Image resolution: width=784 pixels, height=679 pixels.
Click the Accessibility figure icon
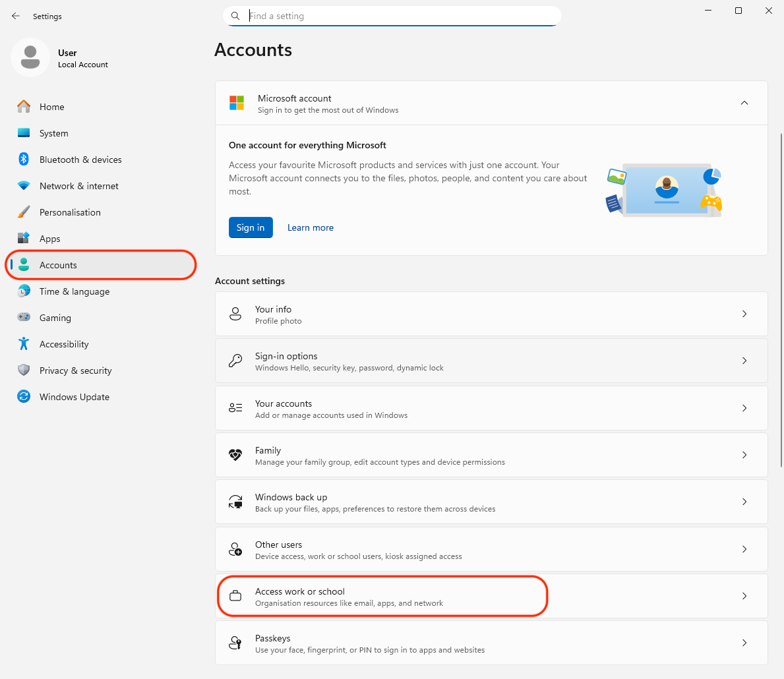tap(24, 344)
